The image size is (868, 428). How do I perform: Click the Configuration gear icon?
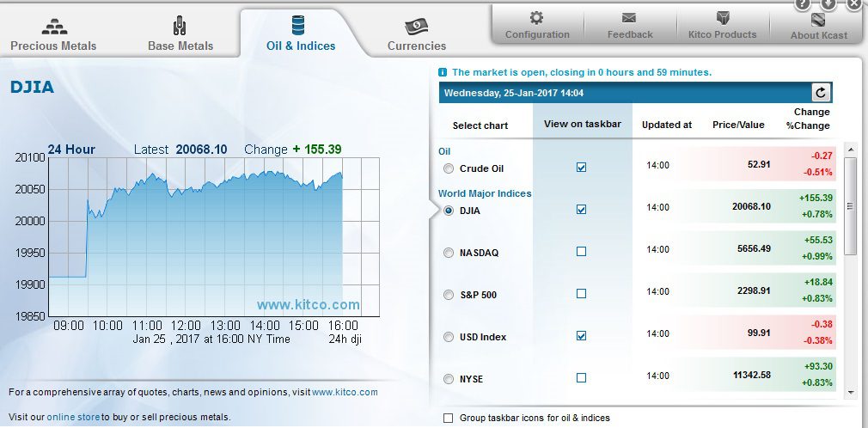pos(536,18)
